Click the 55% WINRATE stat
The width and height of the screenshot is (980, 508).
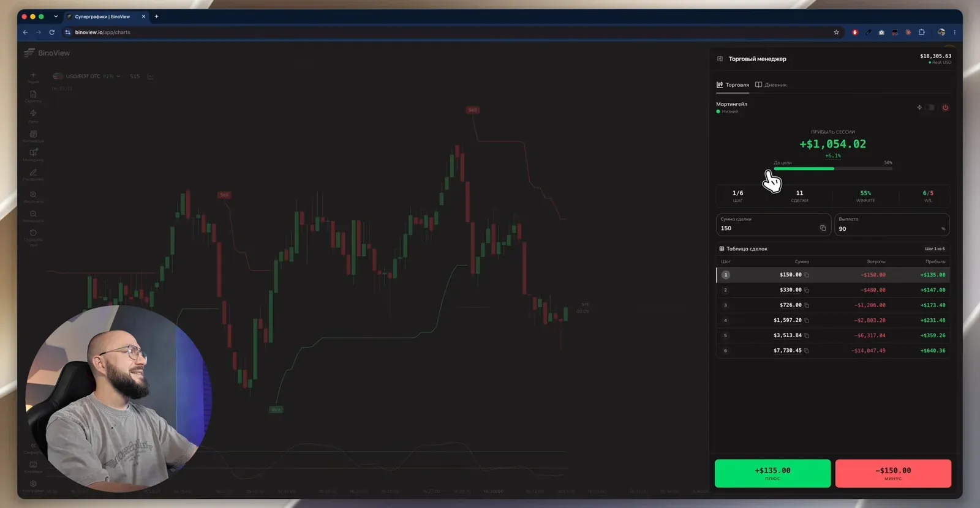click(x=865, y=196)
